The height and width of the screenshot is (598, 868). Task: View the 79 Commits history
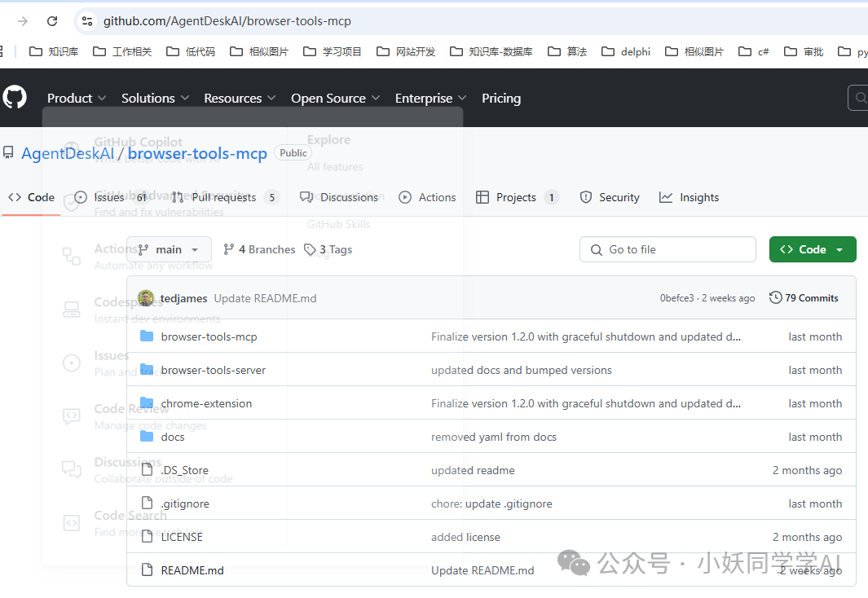click(x=804, y=297)
